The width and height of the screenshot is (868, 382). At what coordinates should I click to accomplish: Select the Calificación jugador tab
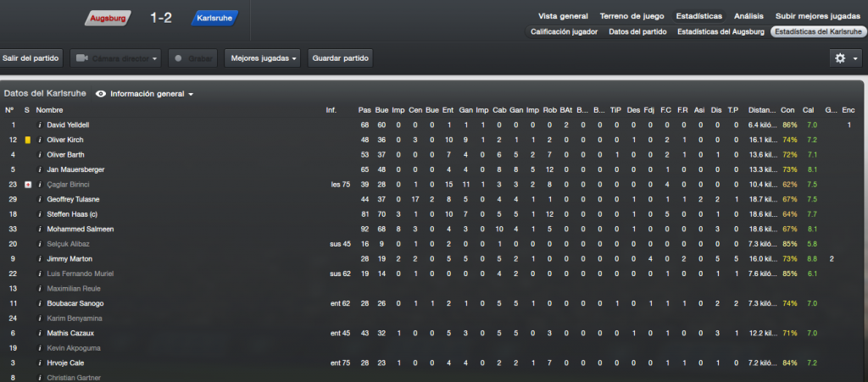click(x=564, y=31)
